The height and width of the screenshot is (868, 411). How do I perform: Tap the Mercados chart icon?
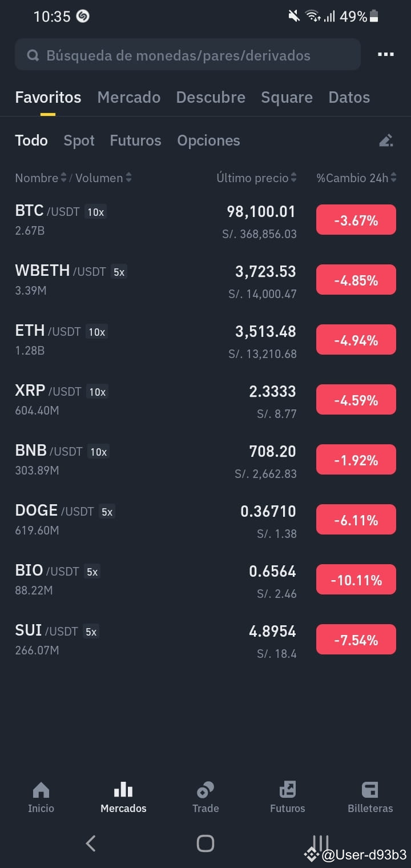(x=123, y=790)
